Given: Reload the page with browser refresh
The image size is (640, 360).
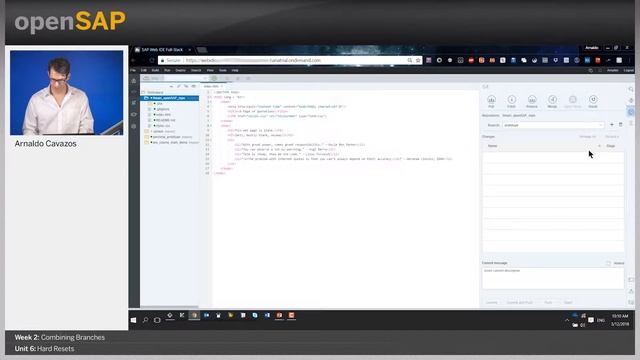Looking at the screenshot, I should [151, 60].
